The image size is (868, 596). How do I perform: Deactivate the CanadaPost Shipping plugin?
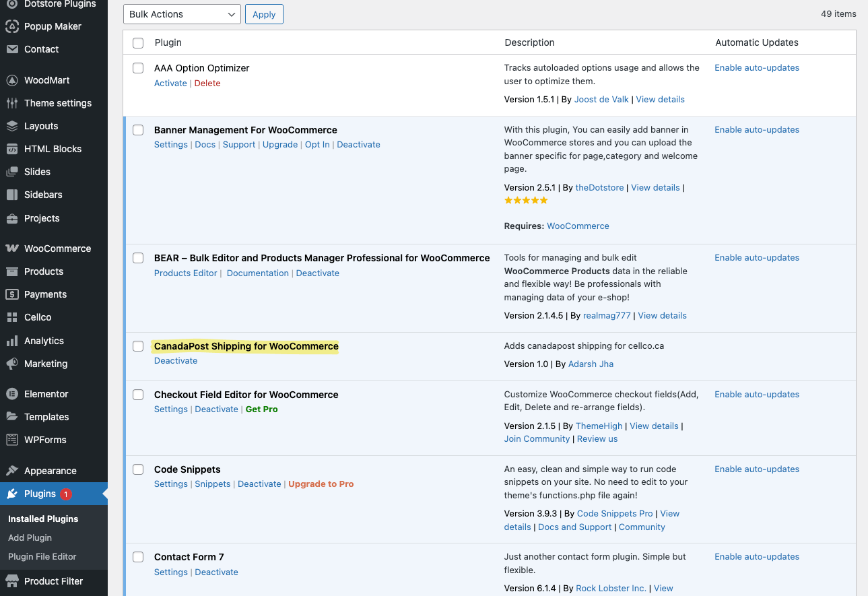(176, 361)
